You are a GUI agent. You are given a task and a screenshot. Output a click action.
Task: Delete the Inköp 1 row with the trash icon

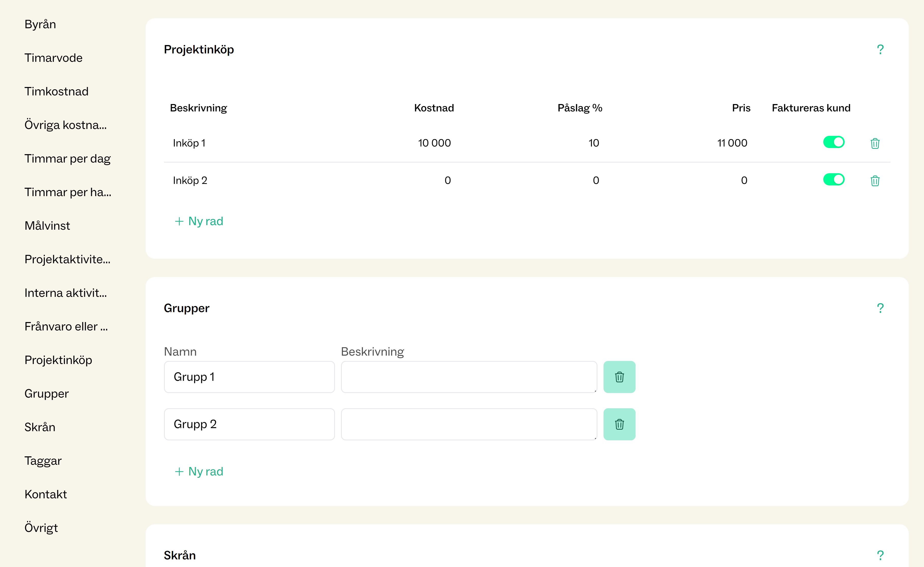[x=874, y=143]
